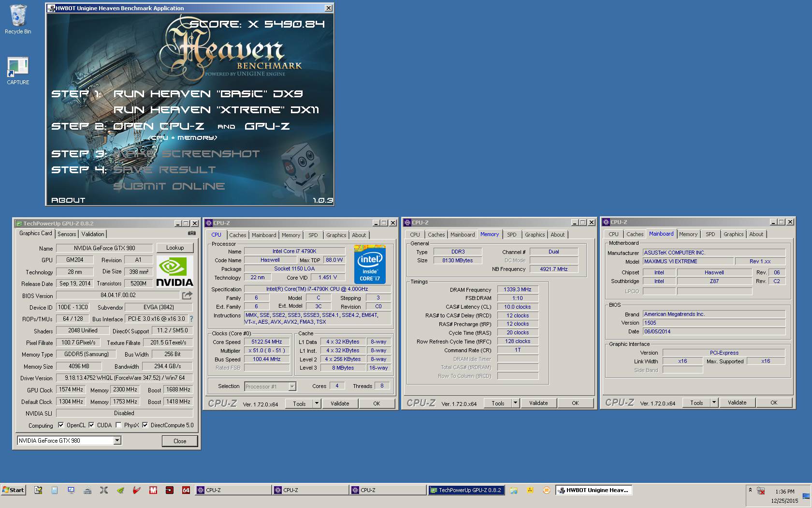Click the mainboard model MAXIMUS VI EXTREME
Viewport: 812px width, 508px height.
point(688,261)
